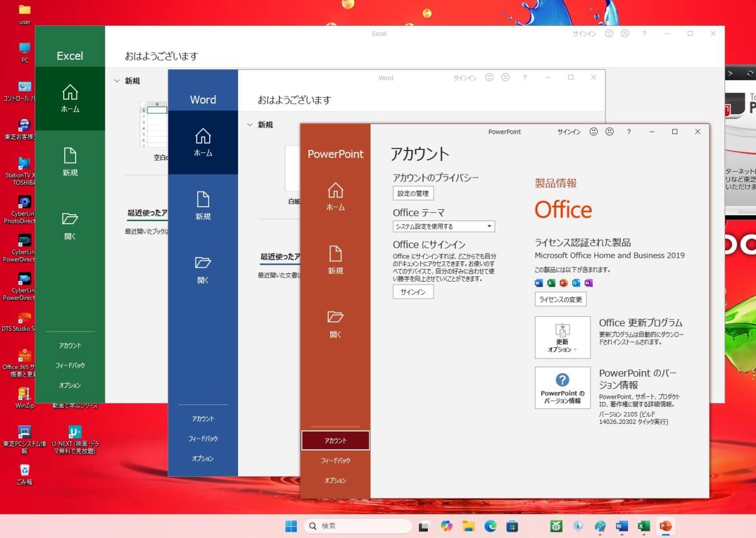The height and width of the screenshot is (538, 756).
Task: Open Microsoft Store from the taskbar
Action: [x=512, y=526]
